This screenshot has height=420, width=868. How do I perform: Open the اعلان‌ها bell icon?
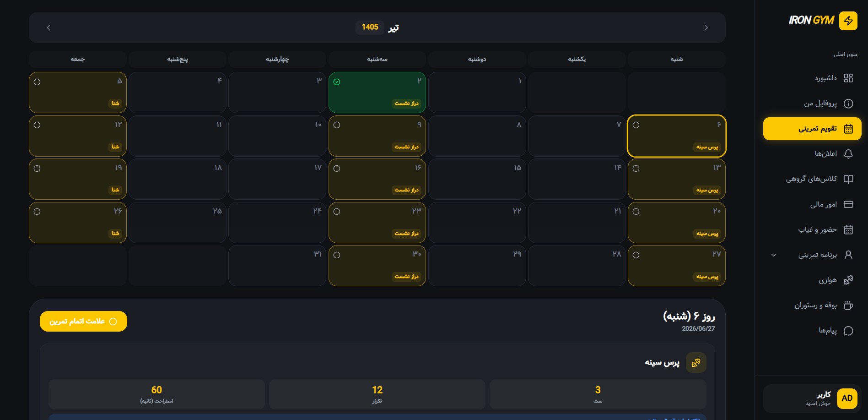pyautogui.click(x=848, y=154)
